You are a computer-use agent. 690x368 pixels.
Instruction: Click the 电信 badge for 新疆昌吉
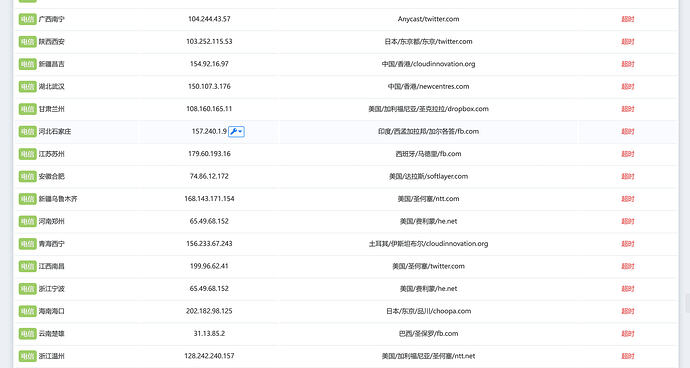click(x=27, y=64)
